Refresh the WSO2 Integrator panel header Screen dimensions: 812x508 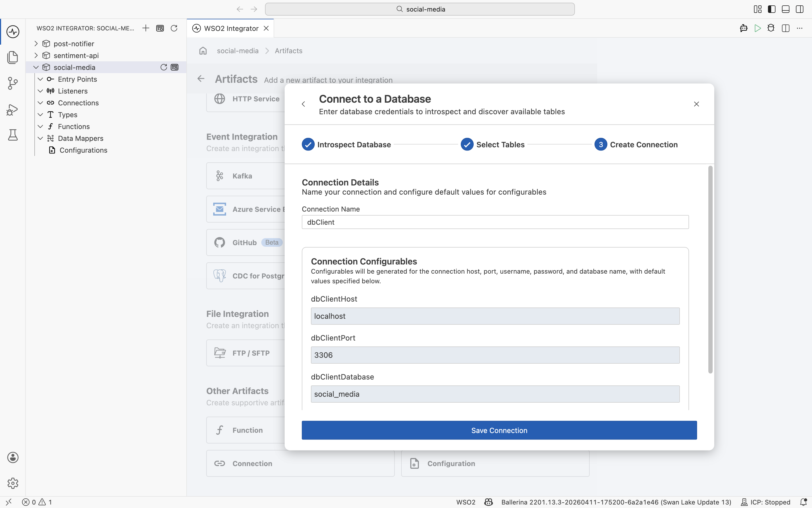(174, 28)
